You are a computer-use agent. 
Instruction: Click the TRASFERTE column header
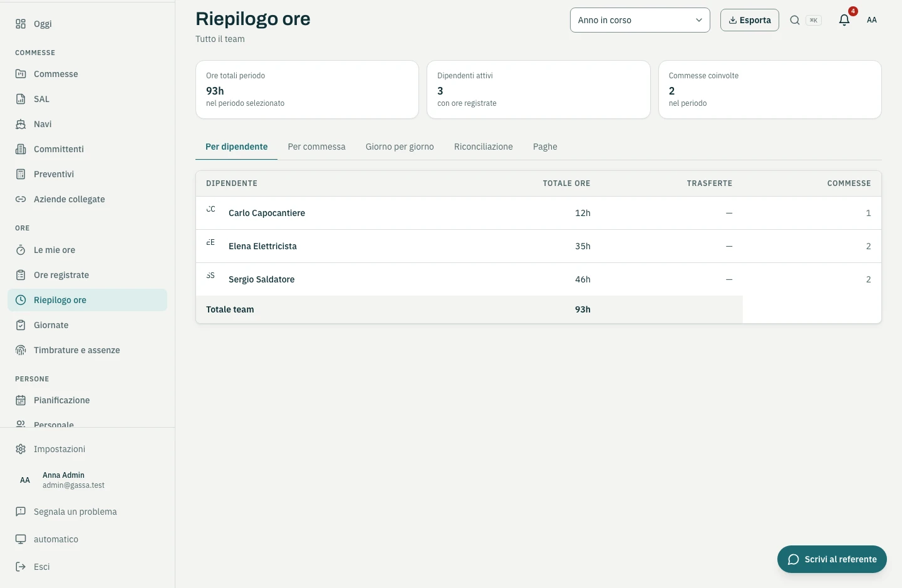click(710, 183)
